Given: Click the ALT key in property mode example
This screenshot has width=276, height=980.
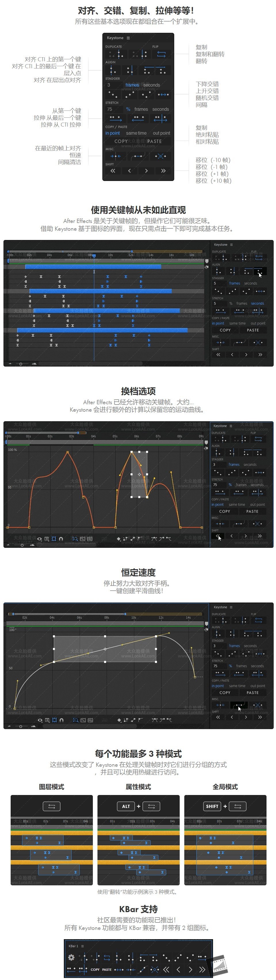Looking at the screenshot, I should coord(126,806).
